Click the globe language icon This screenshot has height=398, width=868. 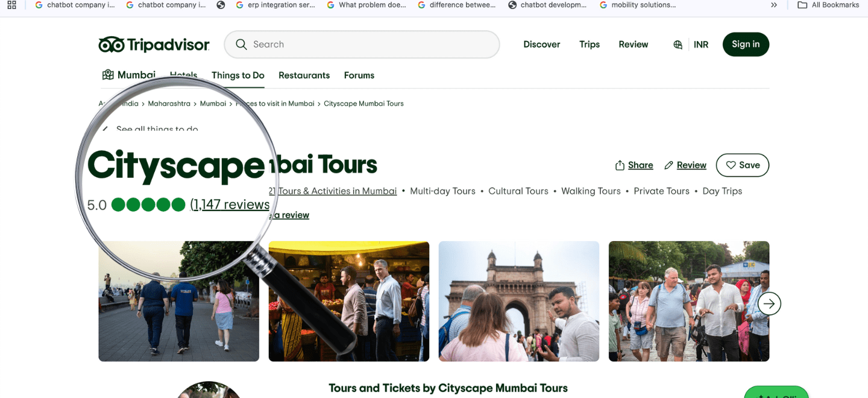coord(678,45)
